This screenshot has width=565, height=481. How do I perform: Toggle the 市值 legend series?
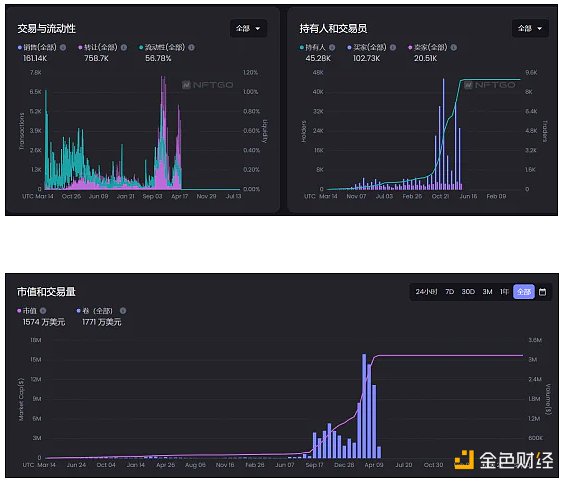pos(27,311)
